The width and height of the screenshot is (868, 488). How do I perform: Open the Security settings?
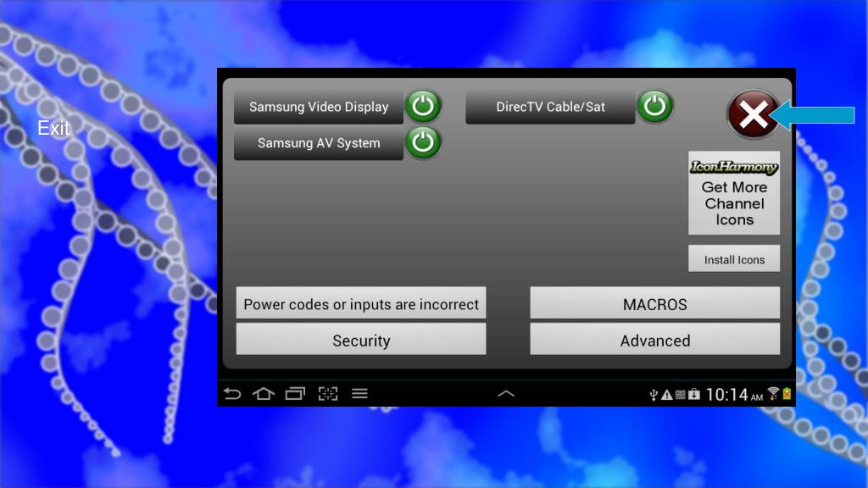[x=361, y=341]
